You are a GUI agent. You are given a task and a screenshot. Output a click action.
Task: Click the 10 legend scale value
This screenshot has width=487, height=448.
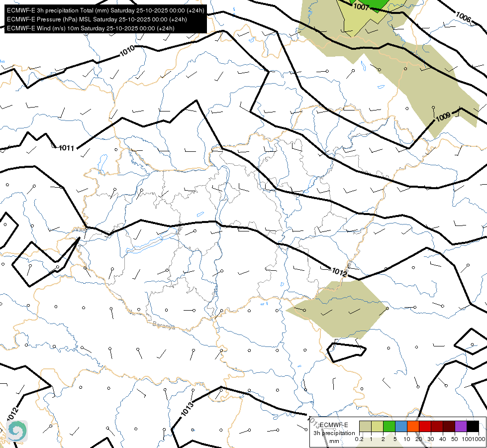[407, 439]
